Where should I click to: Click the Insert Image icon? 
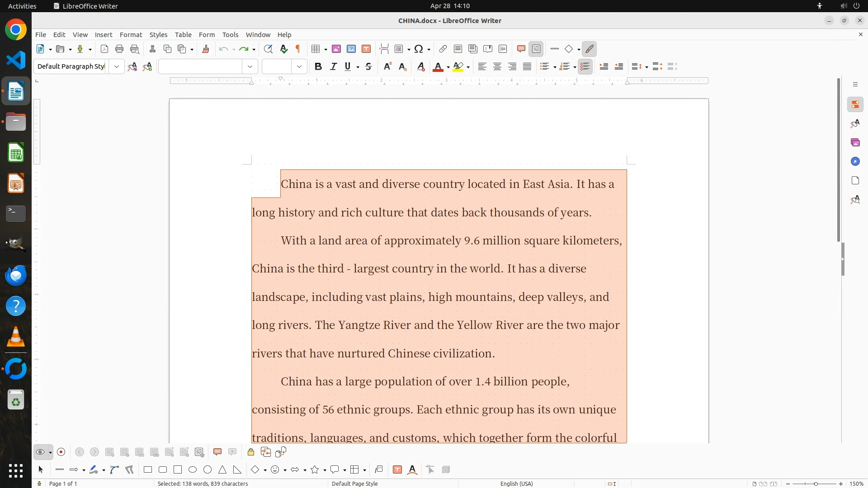click(x=336, y=49)
